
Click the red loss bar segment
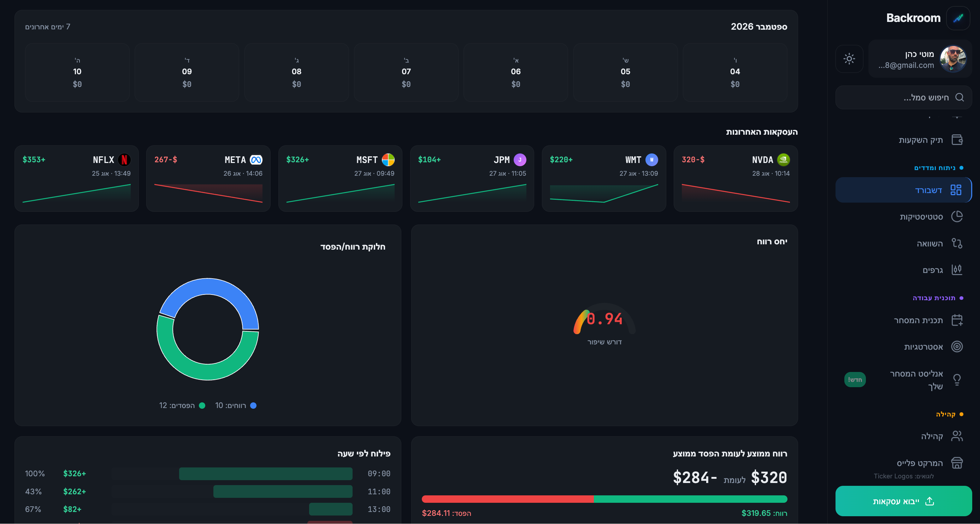508,499
